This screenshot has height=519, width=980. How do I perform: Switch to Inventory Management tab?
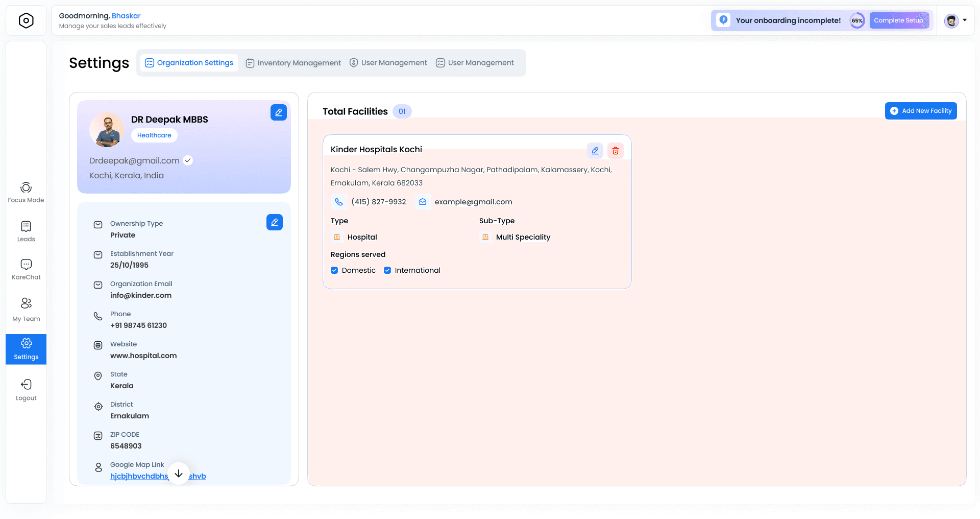(293, 63)
